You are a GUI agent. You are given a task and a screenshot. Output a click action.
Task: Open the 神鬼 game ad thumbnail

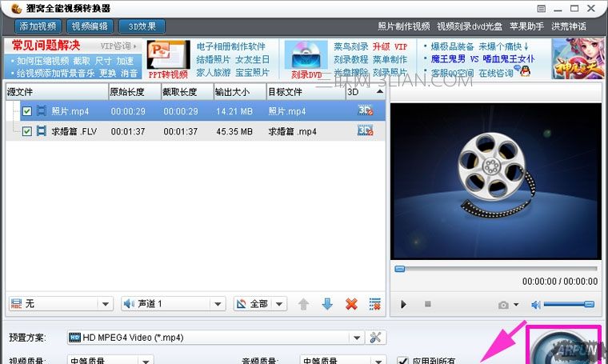pos(578,59)
